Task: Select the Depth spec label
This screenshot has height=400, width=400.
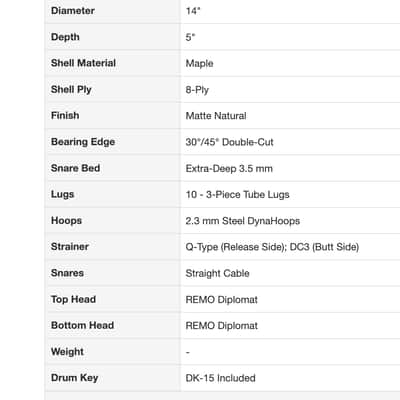Action: [65, 37]
